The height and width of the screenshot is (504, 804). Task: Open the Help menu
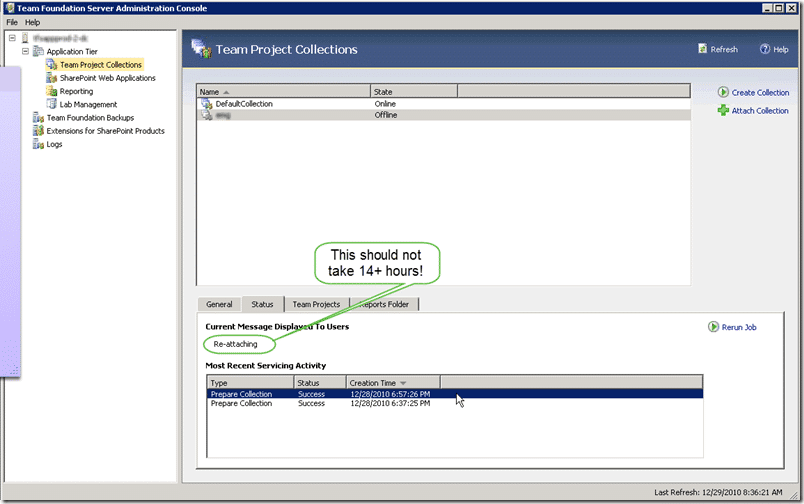click(32, 22)
